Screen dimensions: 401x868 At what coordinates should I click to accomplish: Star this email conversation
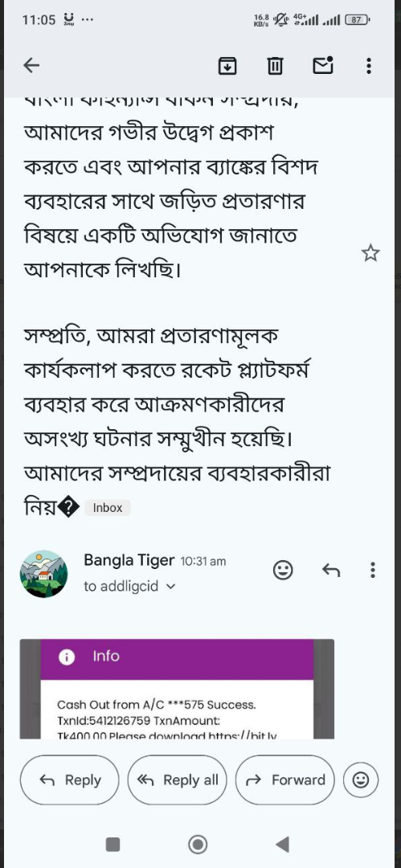point(370,253)
